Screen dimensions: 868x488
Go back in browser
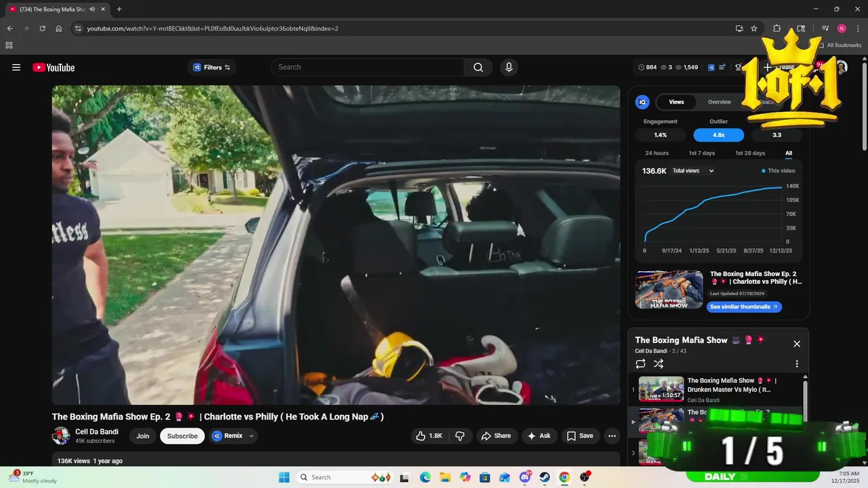pos(9,28)
